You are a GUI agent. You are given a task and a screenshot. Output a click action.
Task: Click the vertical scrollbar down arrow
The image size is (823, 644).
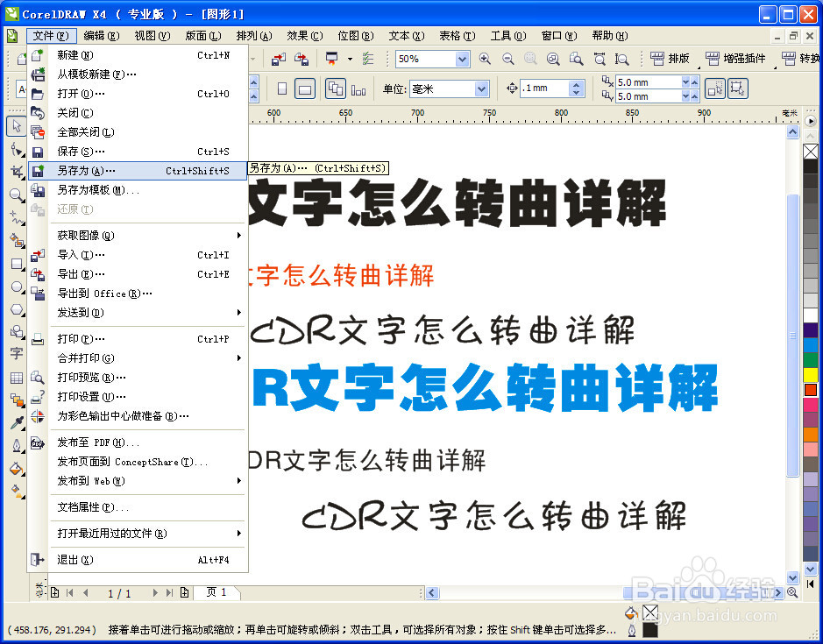(x=792, y=577)
